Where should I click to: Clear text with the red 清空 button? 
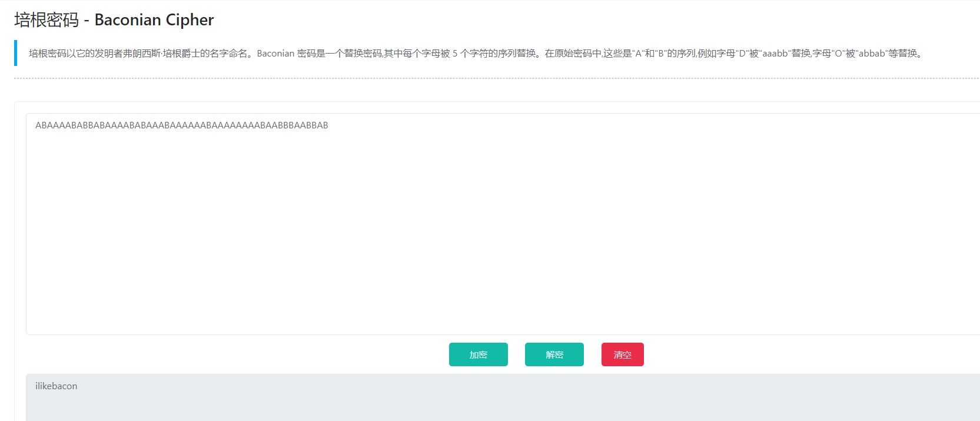click(x=622, y=354)
